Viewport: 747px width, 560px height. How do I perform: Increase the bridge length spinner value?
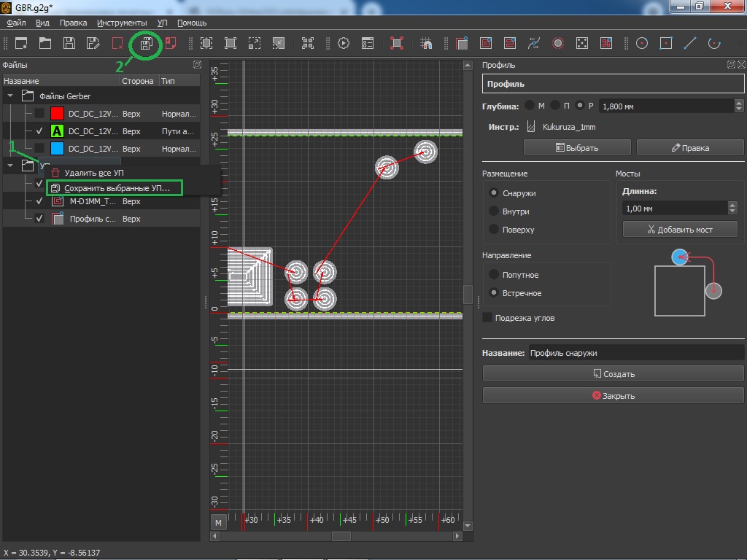click(x=732, y=205)
